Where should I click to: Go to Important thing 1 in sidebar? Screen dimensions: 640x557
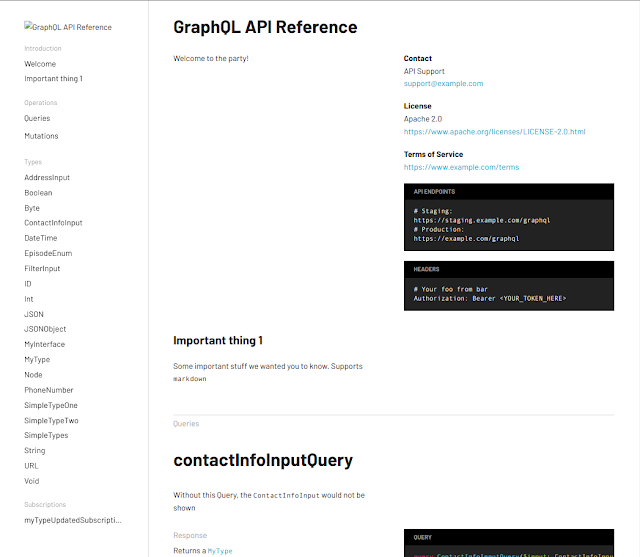pyautogui.click(x=53, y=79)
